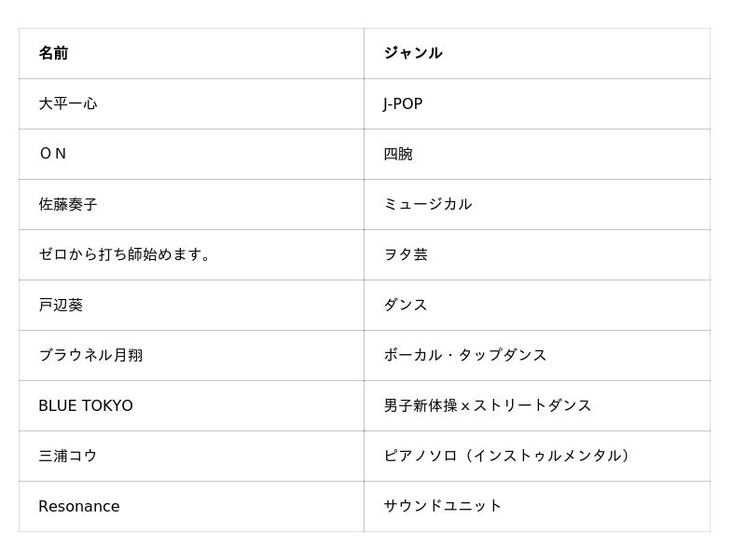Click the 四腕 genre cell
746x560 pixels.
pos(398,154)
